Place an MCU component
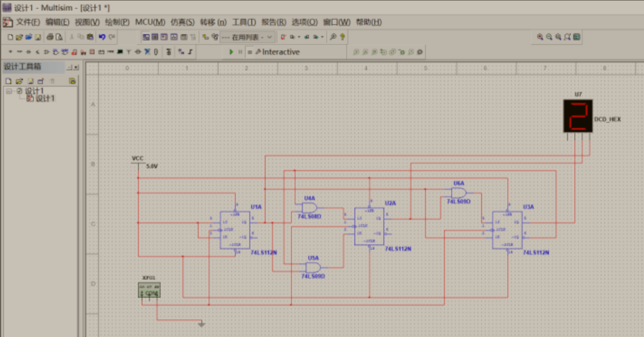 pos(168,52)
